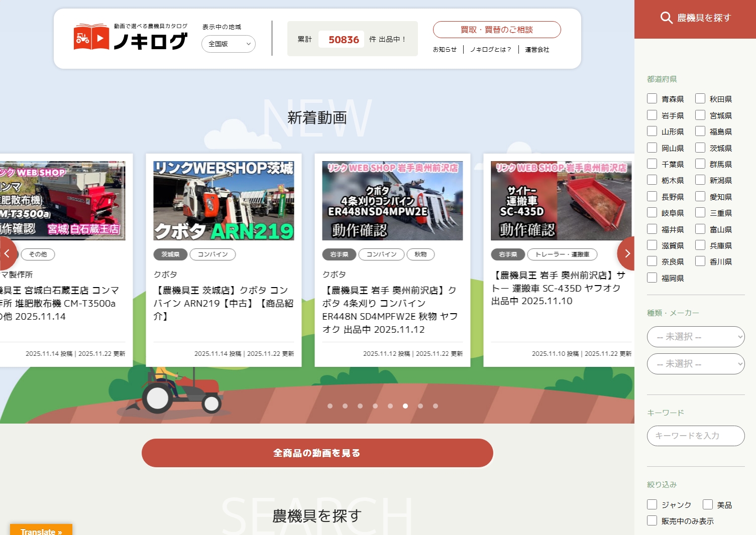Advance carousel with right arrow
Screen dimensions: 756x535
point(626,253)
